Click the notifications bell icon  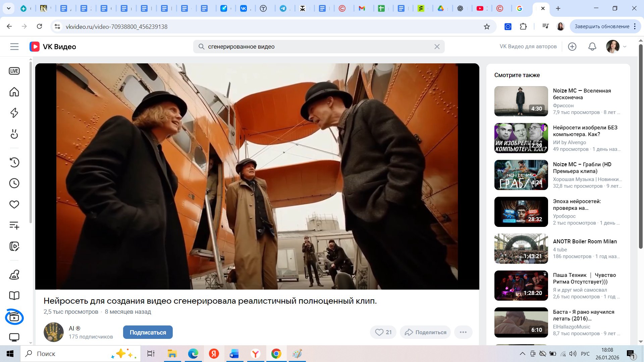point(592,47)
